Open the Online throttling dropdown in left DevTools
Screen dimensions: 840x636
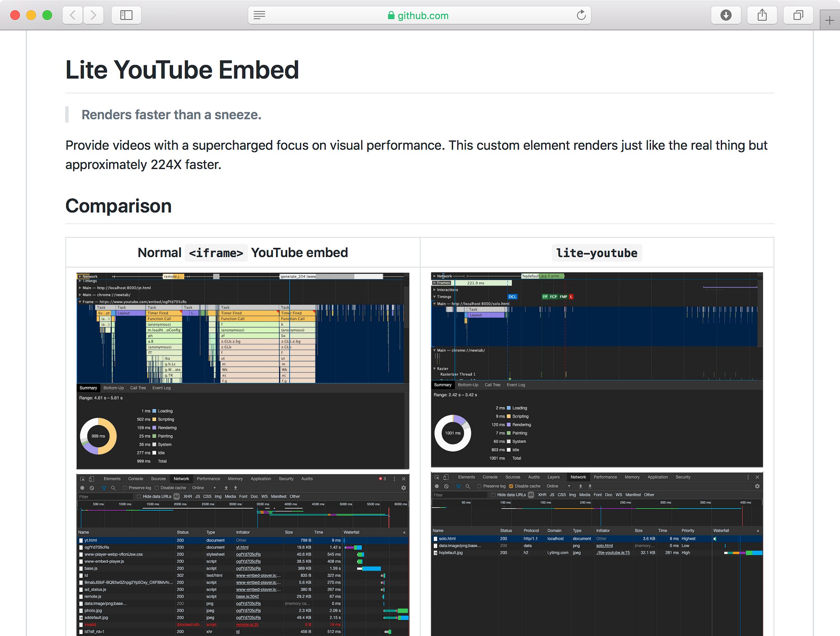pos(204,488)
